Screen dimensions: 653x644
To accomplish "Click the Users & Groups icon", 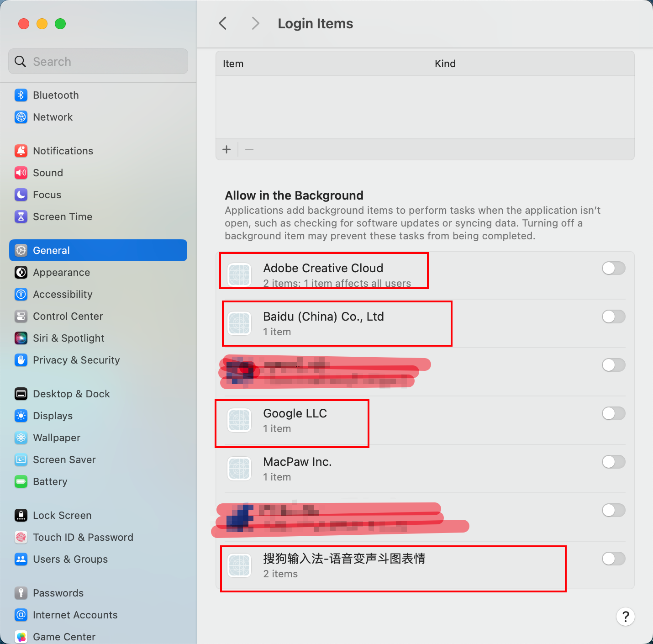I will point(21,559).
